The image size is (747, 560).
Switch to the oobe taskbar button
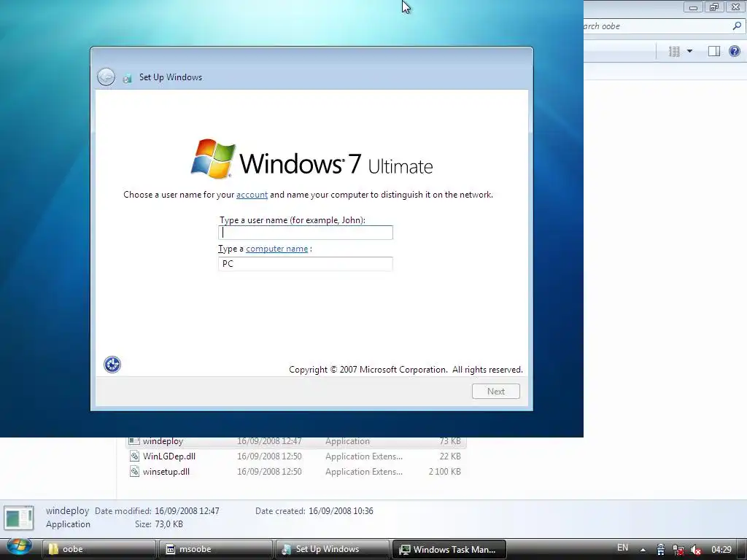(x=98, y=549)
